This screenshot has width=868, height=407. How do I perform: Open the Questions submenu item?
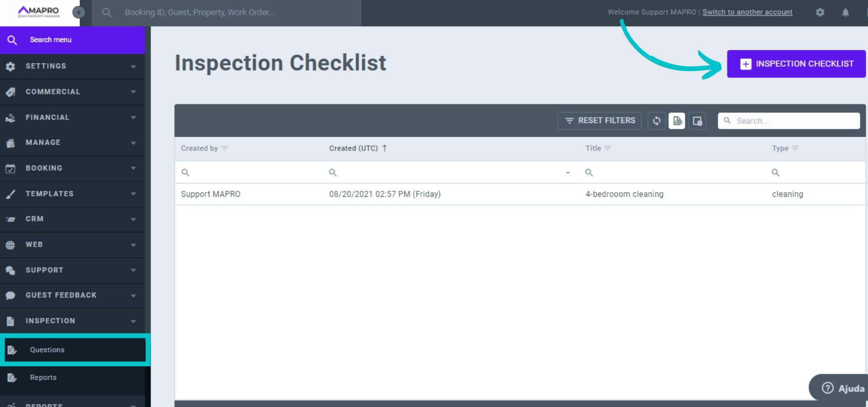tap(47, 350)
